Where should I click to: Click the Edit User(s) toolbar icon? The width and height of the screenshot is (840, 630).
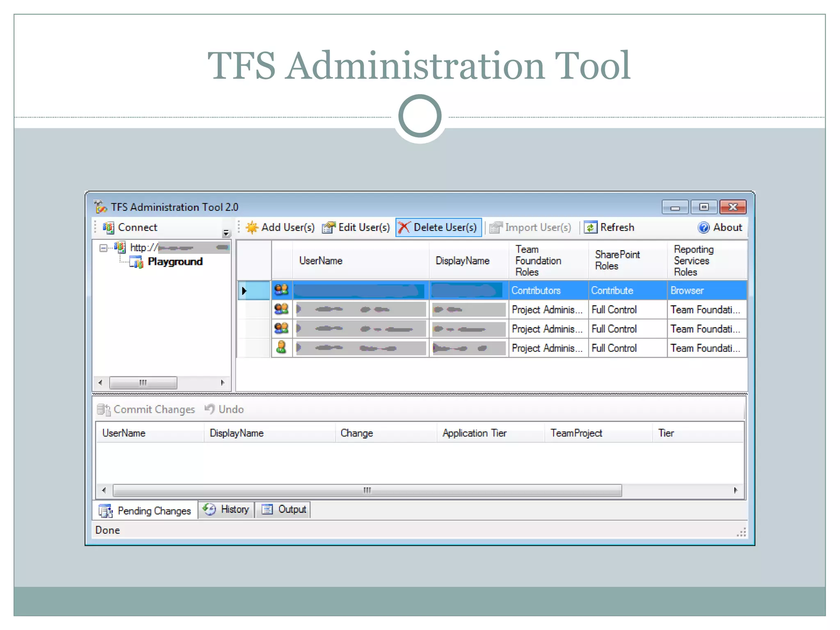(x=329, y=227)
